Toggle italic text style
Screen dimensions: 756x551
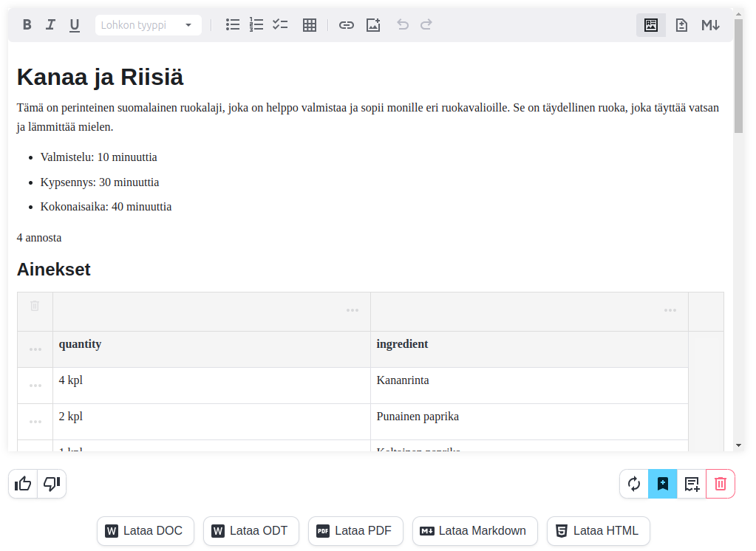click(50, 24)
